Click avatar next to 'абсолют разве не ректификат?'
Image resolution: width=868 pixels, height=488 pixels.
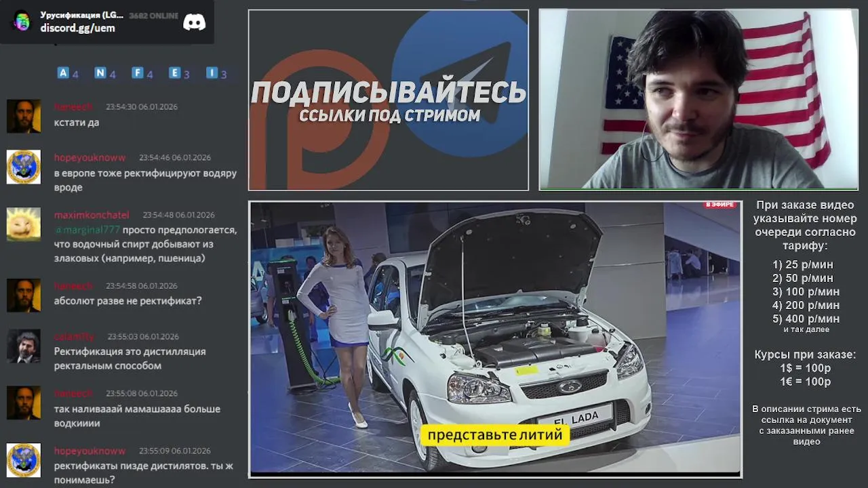(24, 296)
